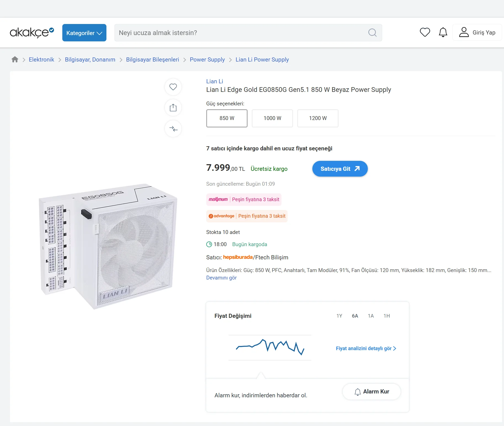The width and height of the screenshot is (504, 426).
Task: Select the 1000 W power option
Action: 272,118
